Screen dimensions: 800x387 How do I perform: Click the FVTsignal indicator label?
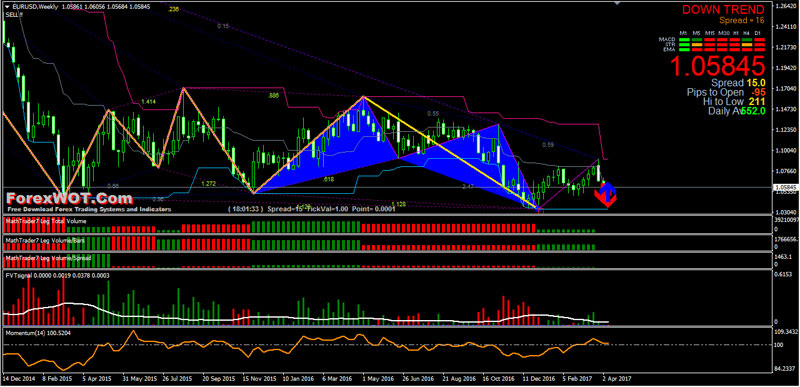point(57,275)
